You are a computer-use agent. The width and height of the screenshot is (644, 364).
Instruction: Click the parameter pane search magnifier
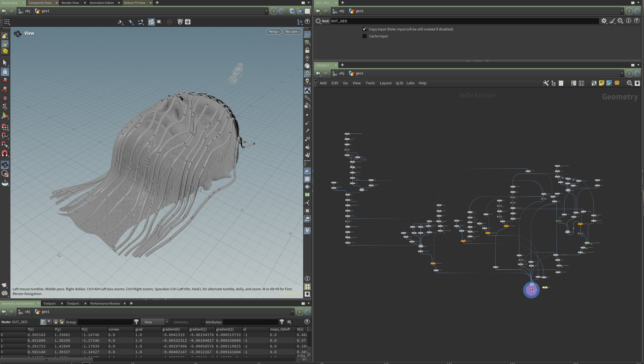pyautogui.click(x=620, y=21)
